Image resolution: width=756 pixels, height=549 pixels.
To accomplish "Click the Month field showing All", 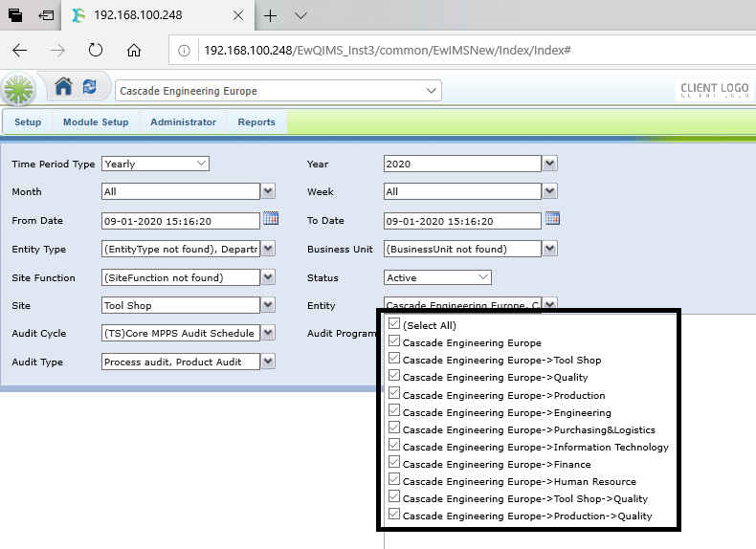I will click(181, 191).
